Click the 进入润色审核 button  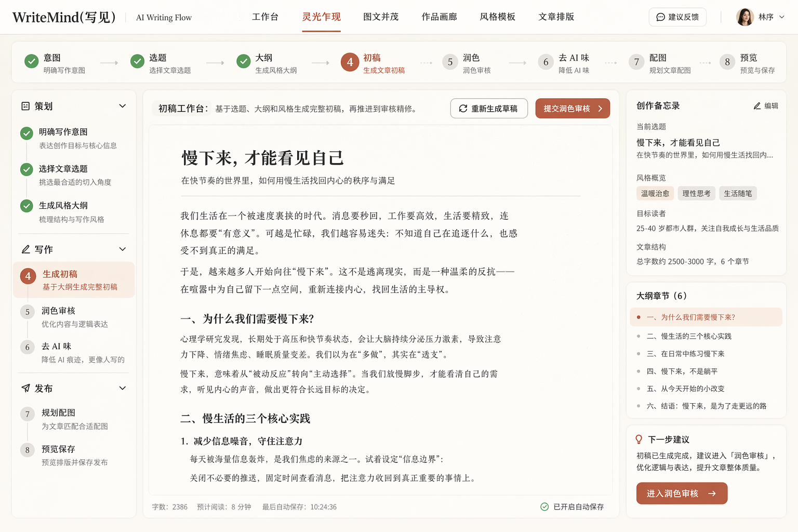682,494
